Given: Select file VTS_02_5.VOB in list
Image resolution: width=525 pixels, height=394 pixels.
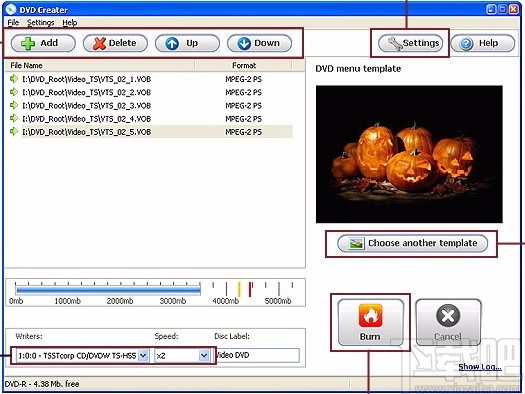Looking at the screenshot, I should [x=86, y=132].
